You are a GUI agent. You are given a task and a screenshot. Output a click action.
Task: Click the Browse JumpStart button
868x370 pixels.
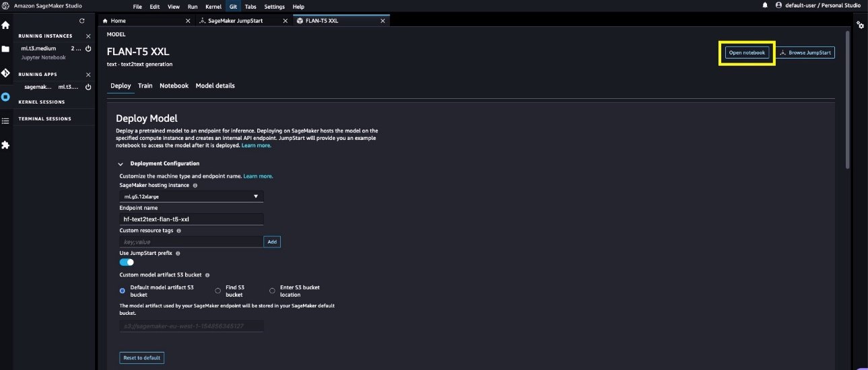coord(807,52)
